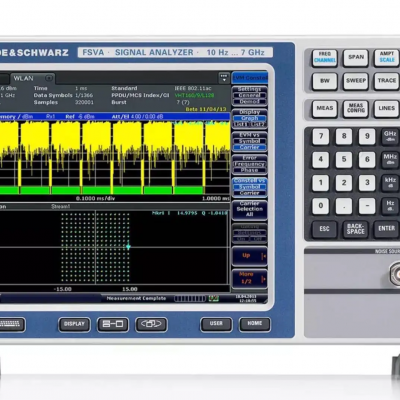Tap keypad digit 2

[x=344, y=183]
